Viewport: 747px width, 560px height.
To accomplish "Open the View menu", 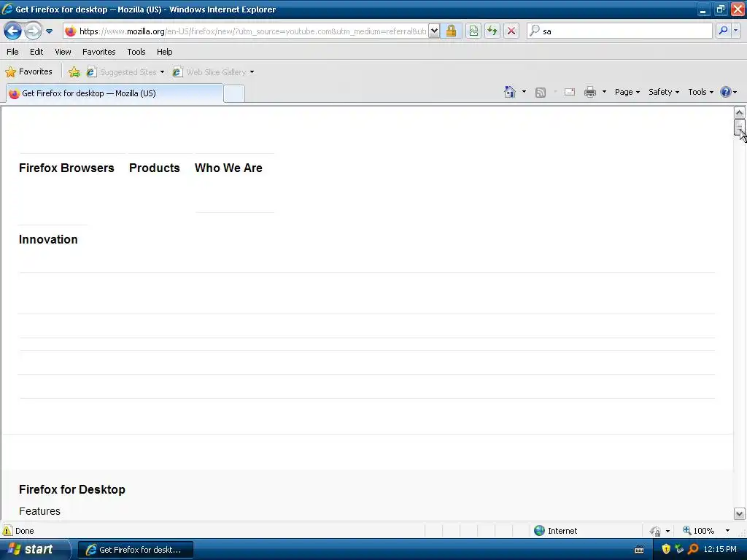I will 63,52.
